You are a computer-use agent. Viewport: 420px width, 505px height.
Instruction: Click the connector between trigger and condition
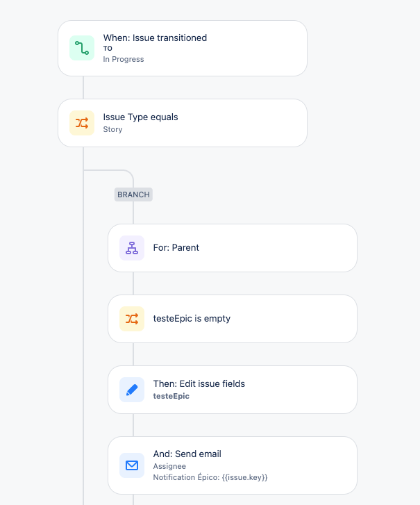83,88
